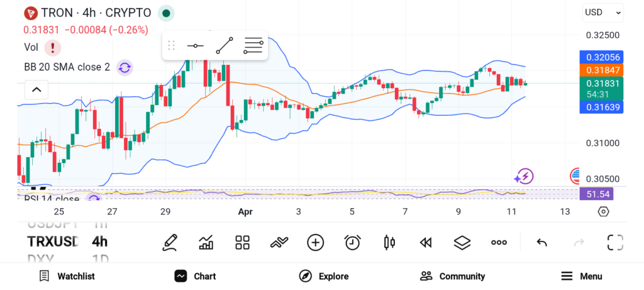Switch to the Watchlist tab
The image size is (644, 290).
click(x=67, y=276)
